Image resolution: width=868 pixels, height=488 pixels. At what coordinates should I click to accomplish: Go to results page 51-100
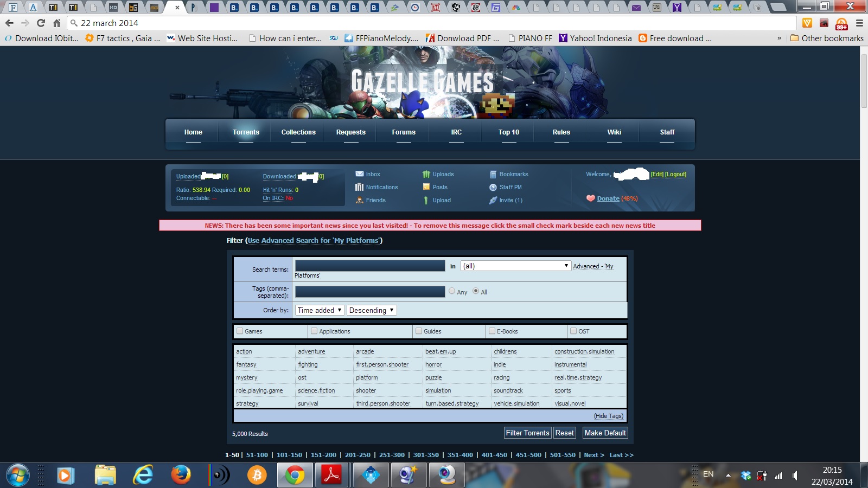(257, 455)
